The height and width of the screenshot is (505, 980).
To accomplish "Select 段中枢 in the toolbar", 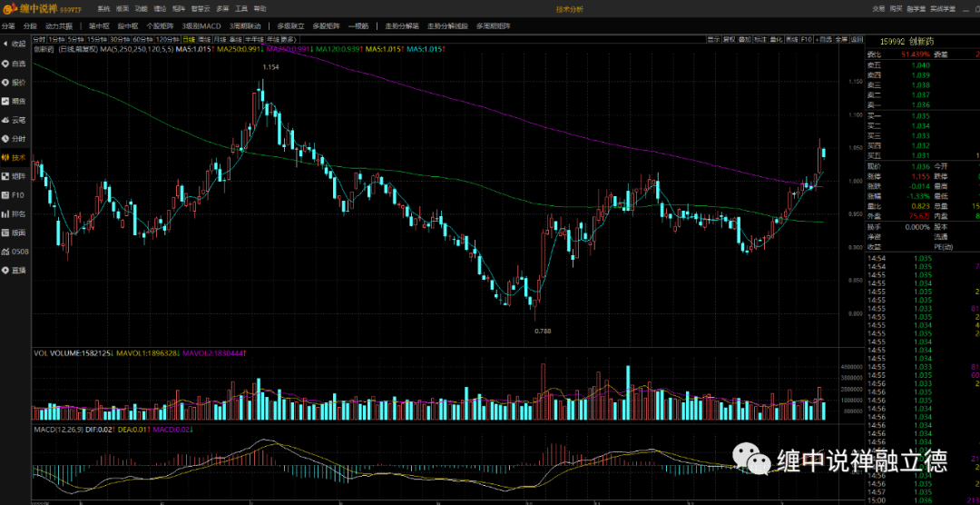I will [128, 26].
